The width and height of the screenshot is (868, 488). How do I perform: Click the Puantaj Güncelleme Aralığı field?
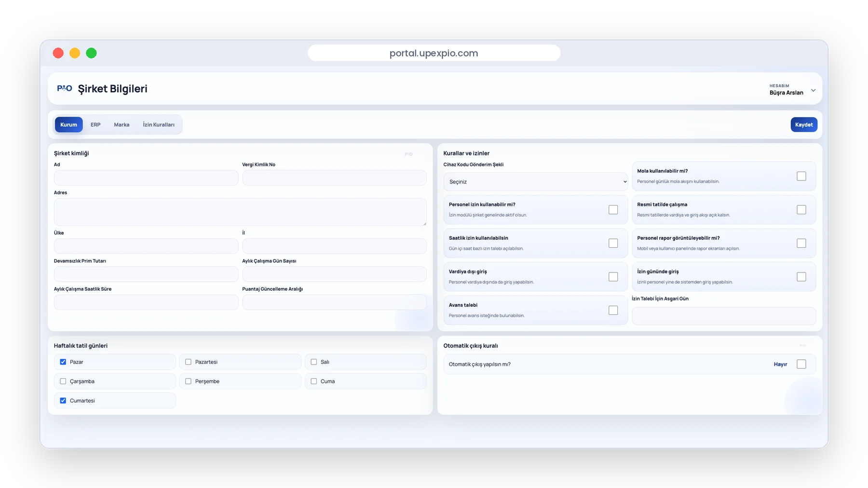pyautogui.click(x=334, y=302)
